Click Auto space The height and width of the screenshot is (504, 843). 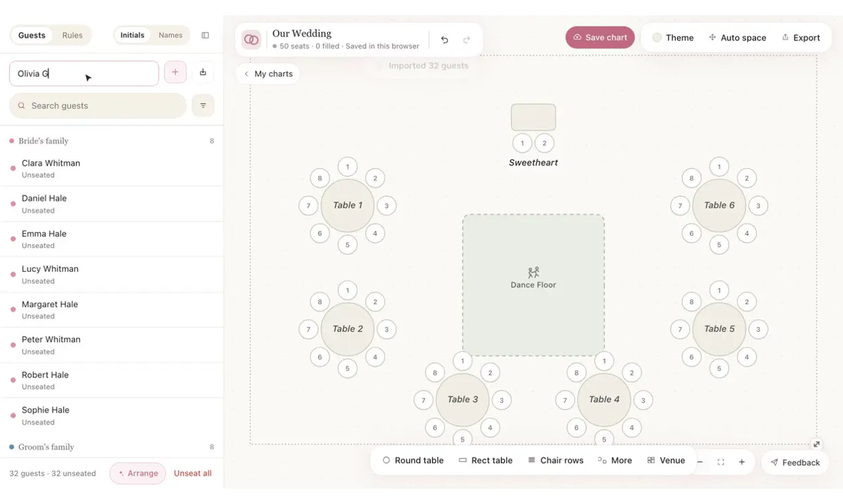[737, 38]
